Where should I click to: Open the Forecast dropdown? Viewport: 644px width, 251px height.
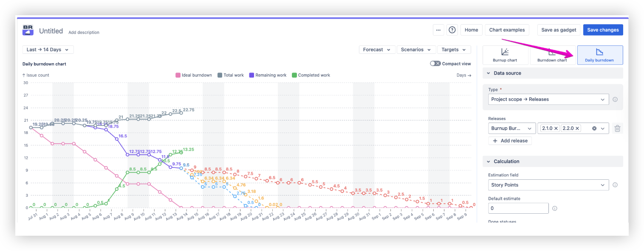point(377,50)
